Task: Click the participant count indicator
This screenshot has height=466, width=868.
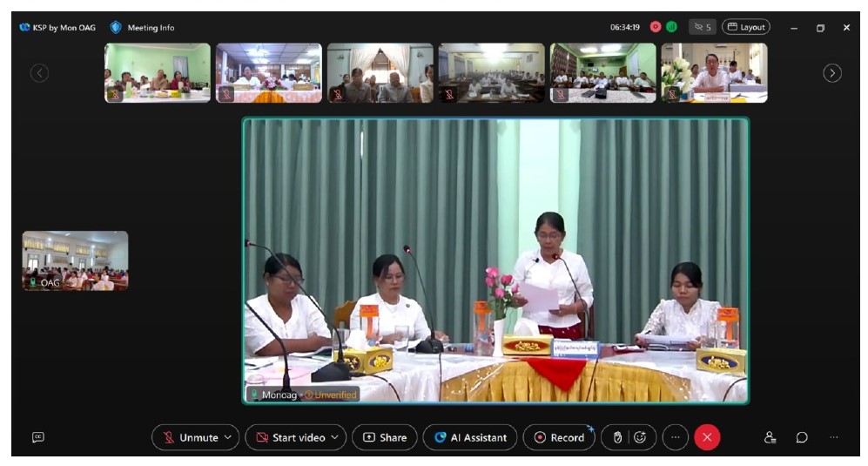Action: tap(703, 27)
